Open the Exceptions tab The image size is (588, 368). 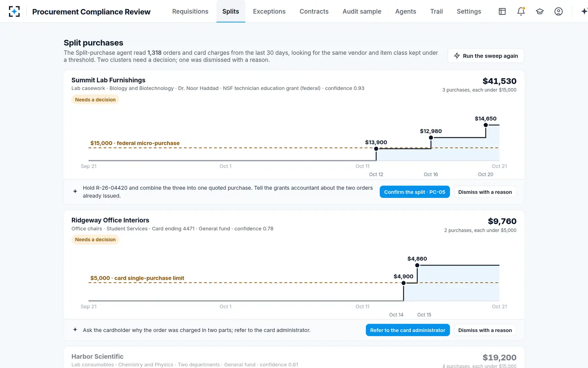point(269,11)
